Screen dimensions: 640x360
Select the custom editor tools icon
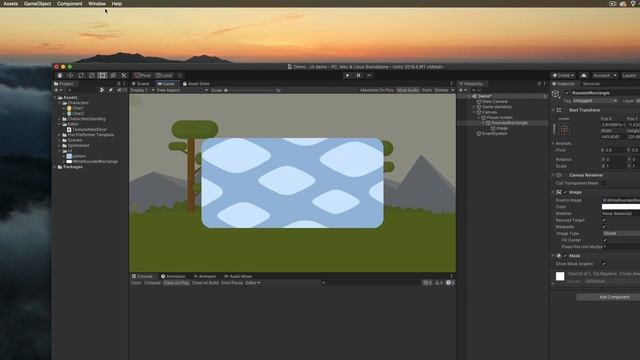pos(124,76)
